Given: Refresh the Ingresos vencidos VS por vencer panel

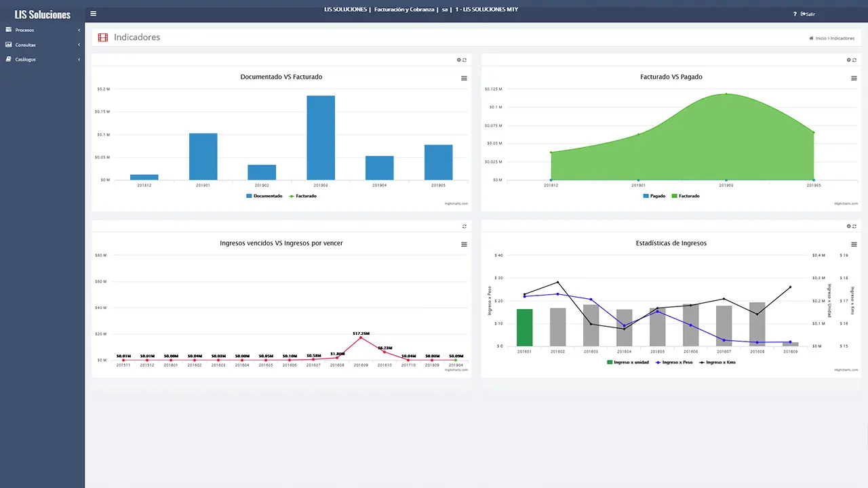Looking at the screenshot, I should coord(465,226).
